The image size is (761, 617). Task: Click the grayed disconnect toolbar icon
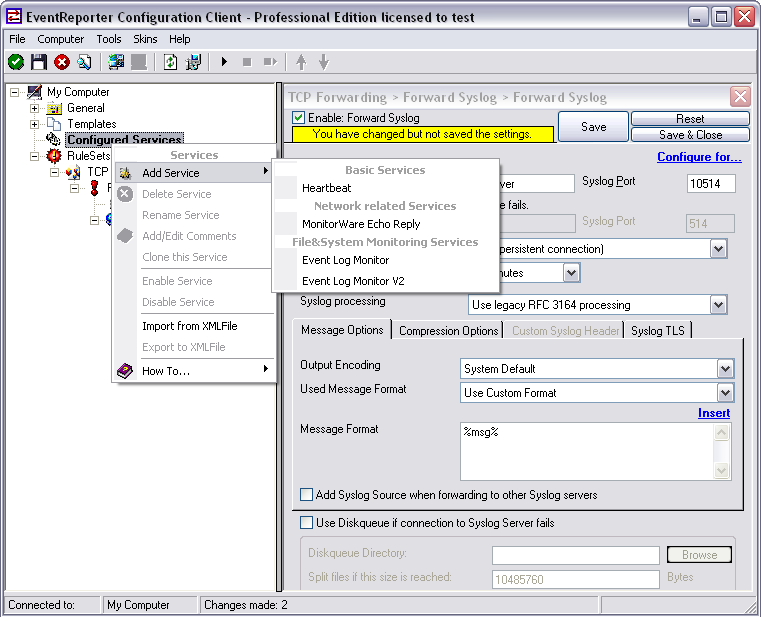point(139,62)
